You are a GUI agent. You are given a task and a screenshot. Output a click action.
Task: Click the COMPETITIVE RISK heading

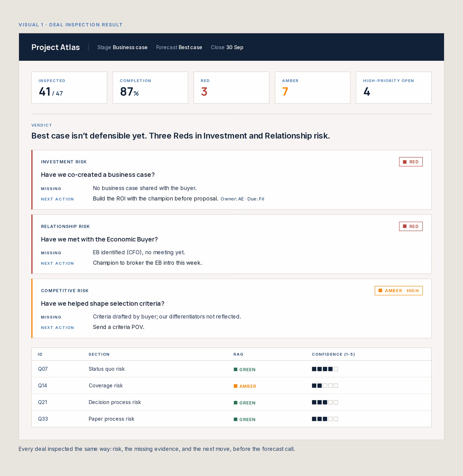(65, 291)
